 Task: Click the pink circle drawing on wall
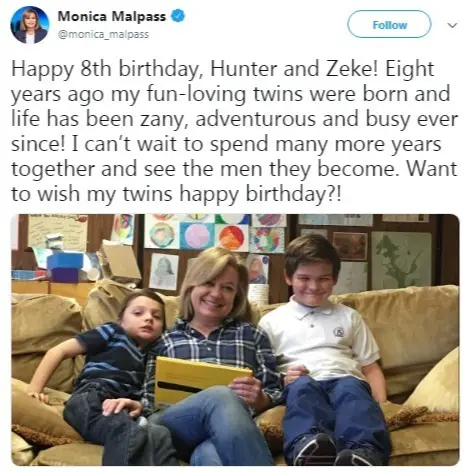196,235
